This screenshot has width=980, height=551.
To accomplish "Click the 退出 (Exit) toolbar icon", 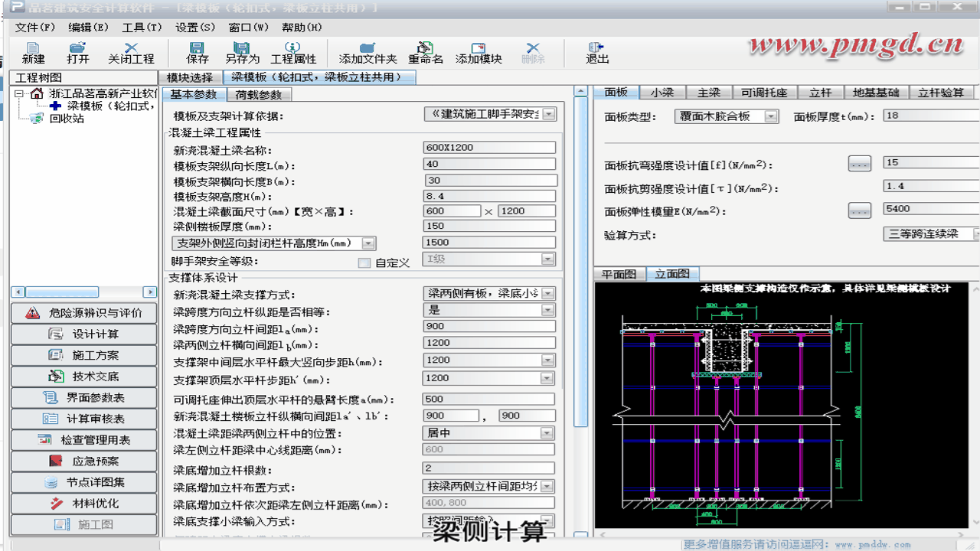I will pos(596,53).
